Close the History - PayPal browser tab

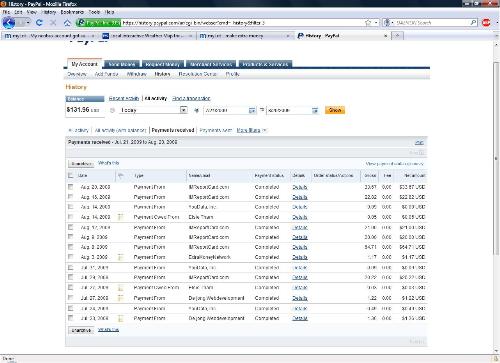(x=386, y=35)
